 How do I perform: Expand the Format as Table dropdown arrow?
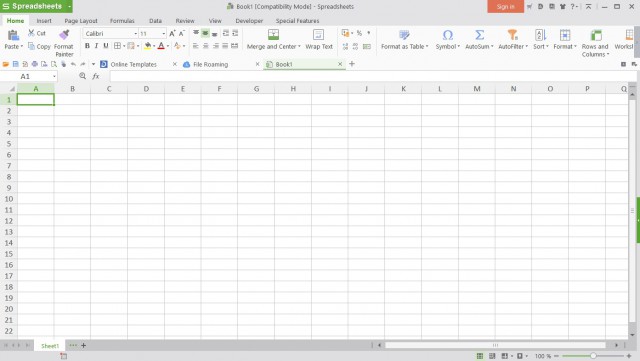pyautogui.click(x=427, y=47)
